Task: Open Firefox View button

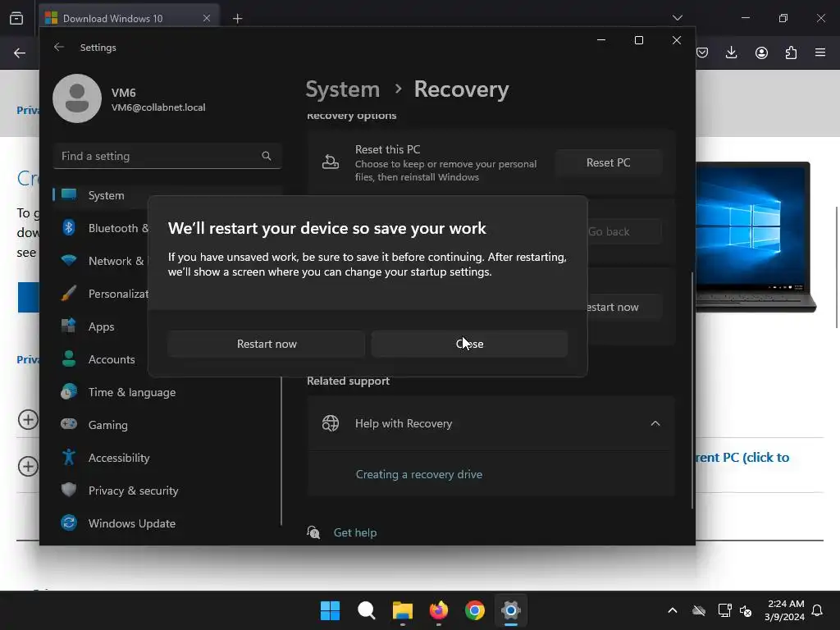Action: pos(16,19)
